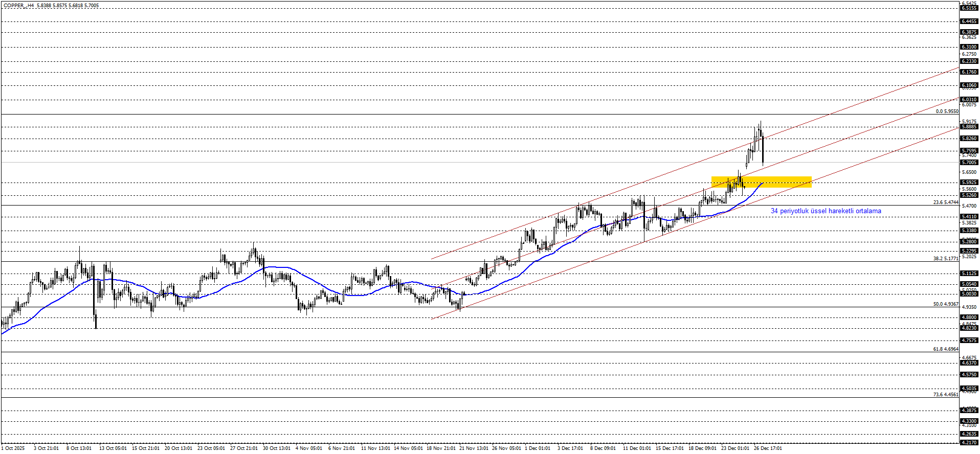Select the Fibonacci 23.6 5.4744 level label
Screen dimensions: 980x454
946,202
